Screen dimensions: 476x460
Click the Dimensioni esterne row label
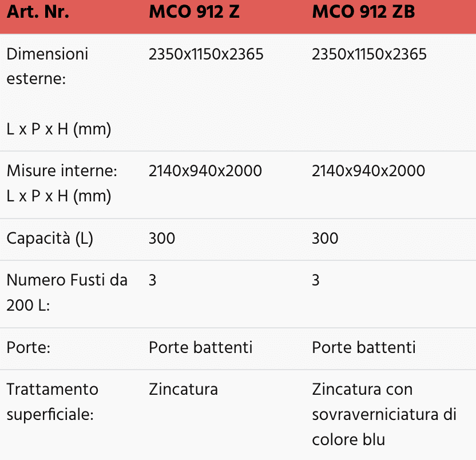47,66
